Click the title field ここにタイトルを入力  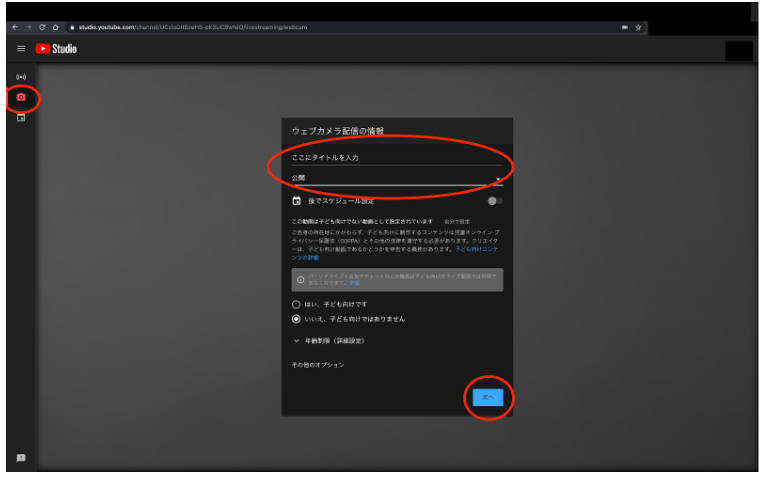[x=397, y=158]
